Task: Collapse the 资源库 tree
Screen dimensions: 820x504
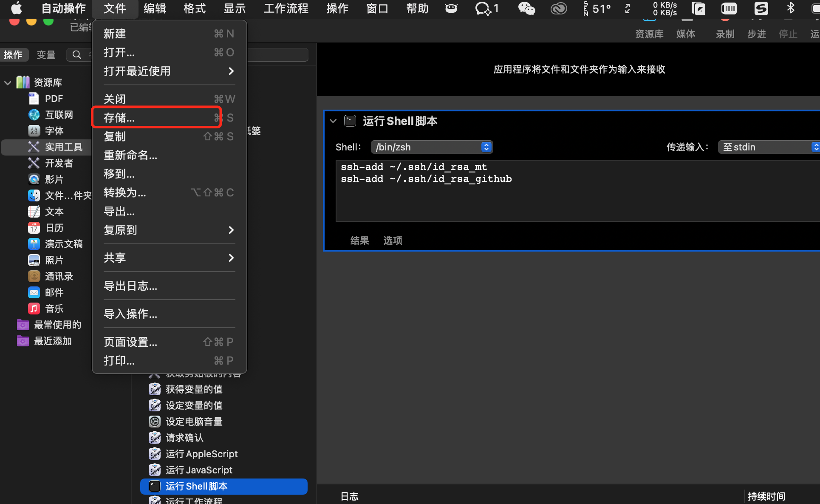Action: [8, 82]
